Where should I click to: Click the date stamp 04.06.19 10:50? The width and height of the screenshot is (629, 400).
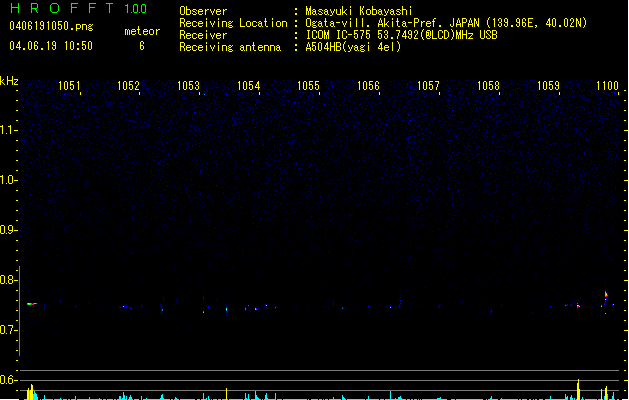(x=51, y=46)
